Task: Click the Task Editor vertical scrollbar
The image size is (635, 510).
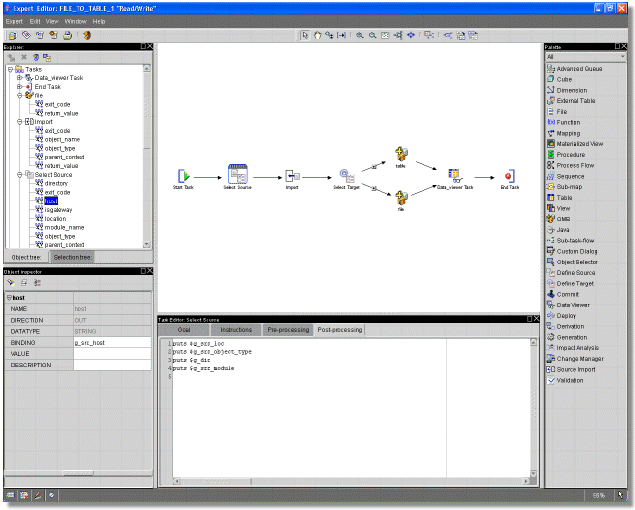Action: pos(533,408)
